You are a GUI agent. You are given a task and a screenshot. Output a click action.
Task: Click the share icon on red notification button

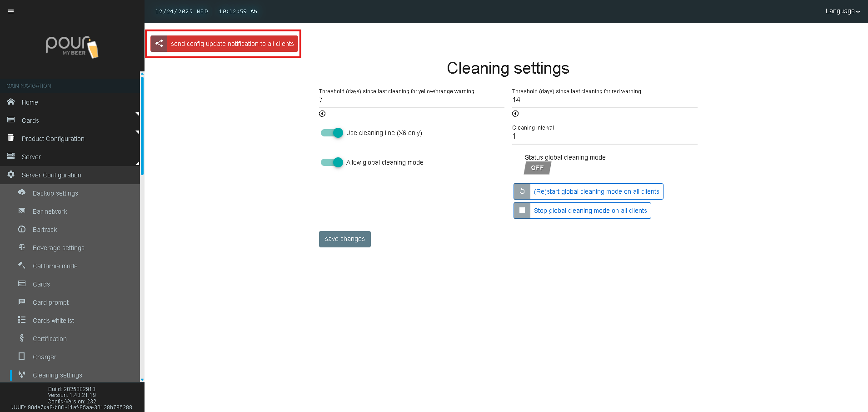[159, 44]
